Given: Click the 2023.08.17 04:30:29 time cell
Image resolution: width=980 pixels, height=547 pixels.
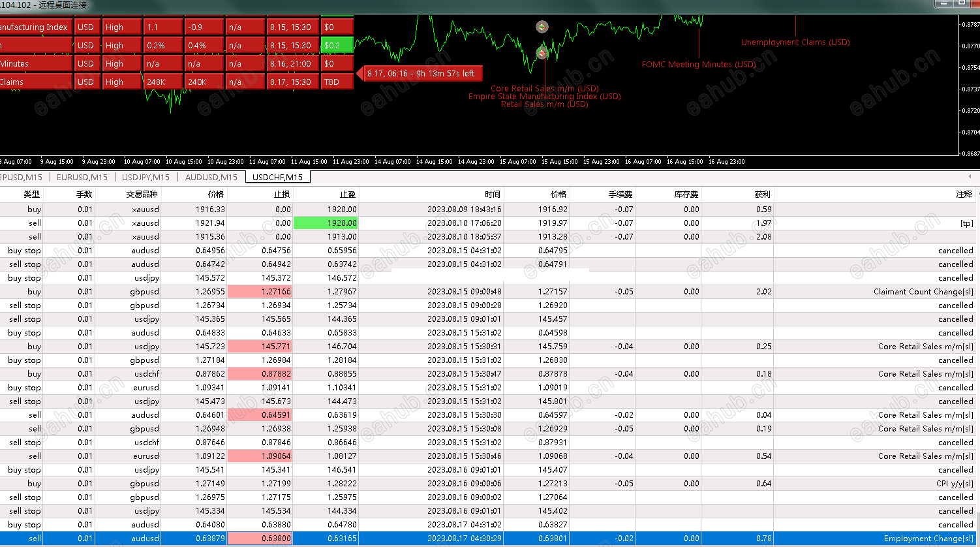Looking at the screenshot, I should pyautogui.click(x=465, y=538).
